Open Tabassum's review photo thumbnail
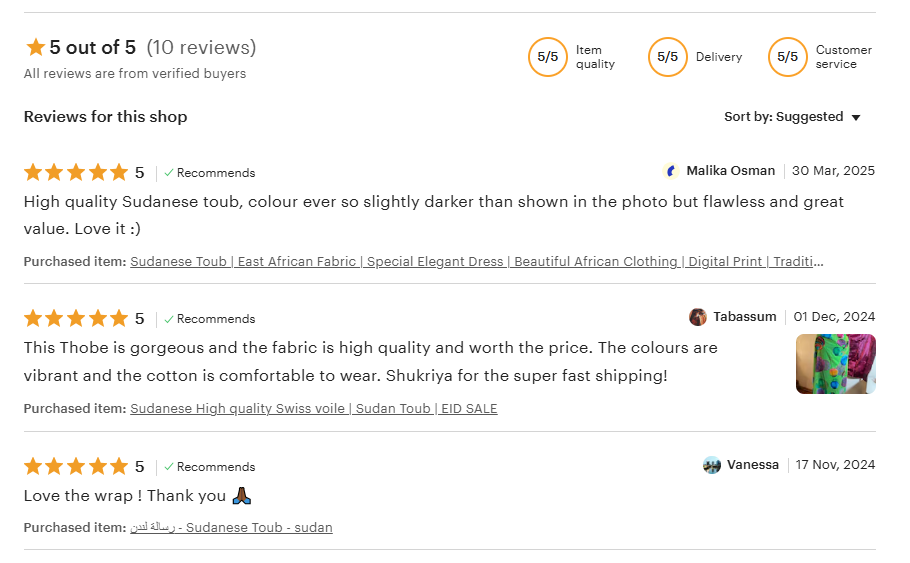 coord(835,364)
